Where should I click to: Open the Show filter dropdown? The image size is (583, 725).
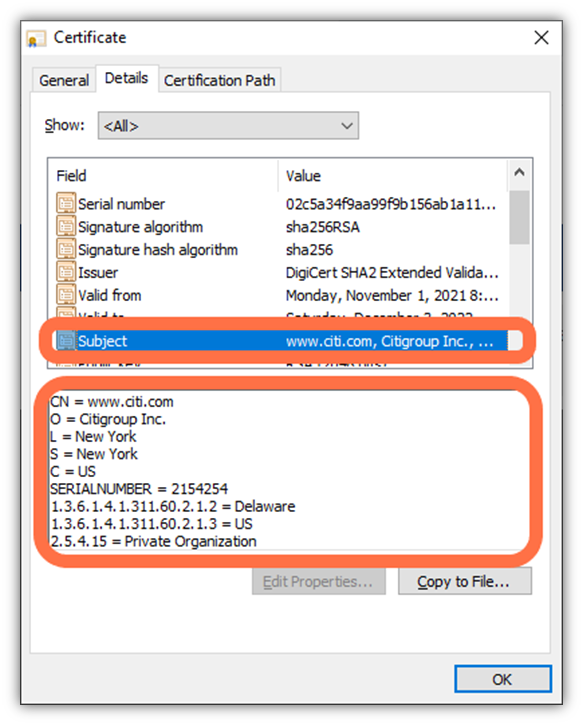228,125
